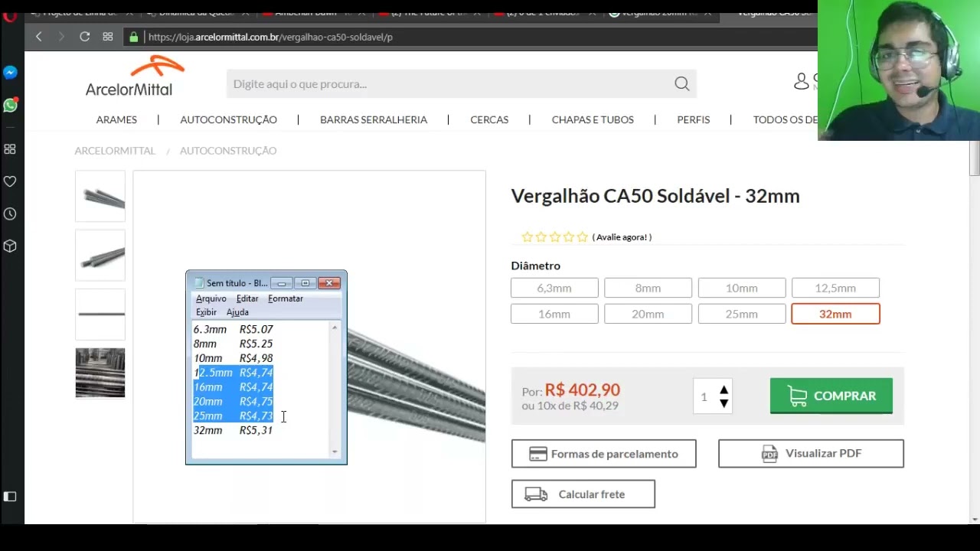
Task: Open Messenger in the Opera sidebar
Action: tap(10, 73)
